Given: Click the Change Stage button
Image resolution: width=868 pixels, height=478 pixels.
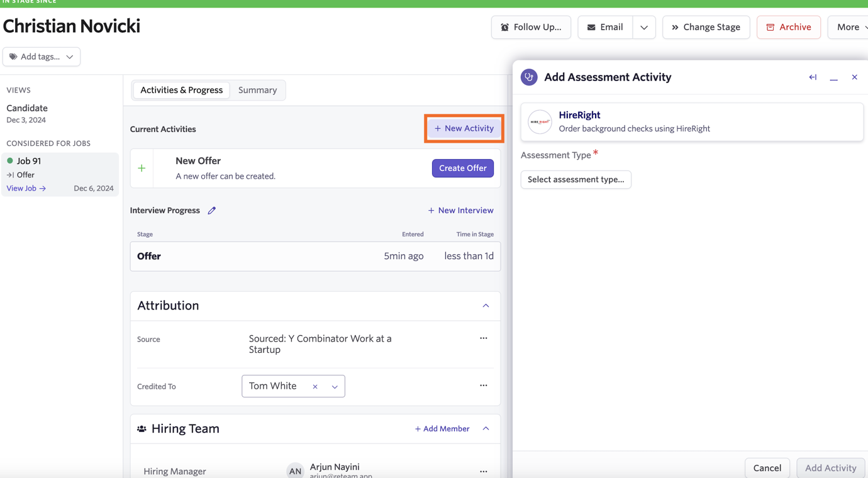Looking at the screenshot, I should (x=706, y=27).
